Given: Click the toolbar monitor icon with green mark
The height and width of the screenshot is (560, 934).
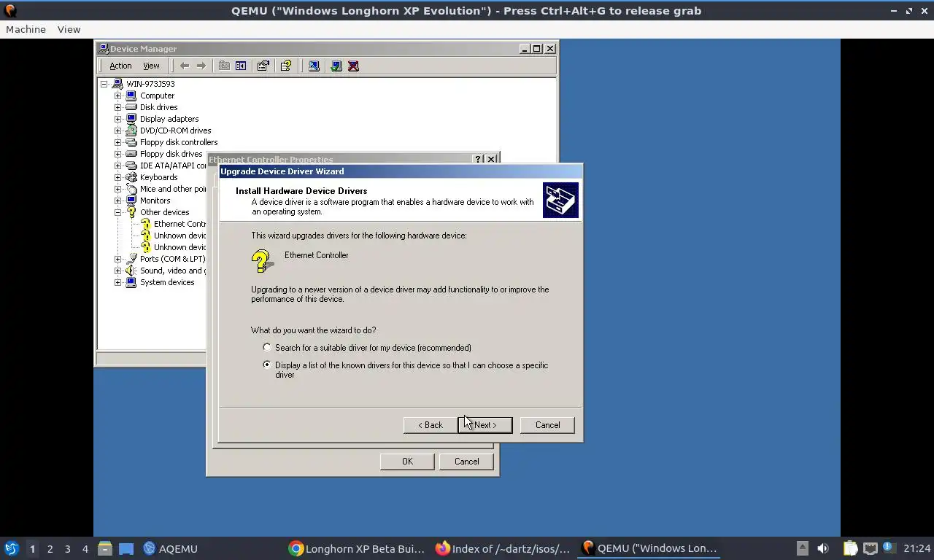Looking at the screenshot, I should click(336, 66).
